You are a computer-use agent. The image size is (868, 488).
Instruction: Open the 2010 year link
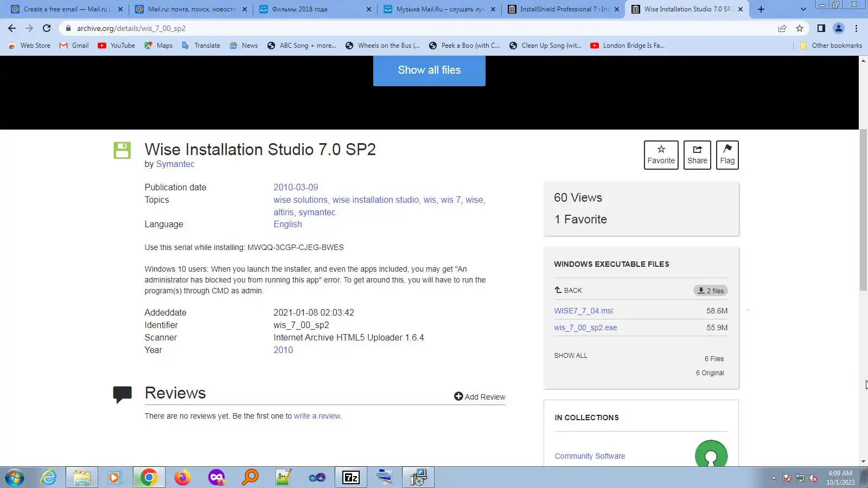(x=283, y=350)
